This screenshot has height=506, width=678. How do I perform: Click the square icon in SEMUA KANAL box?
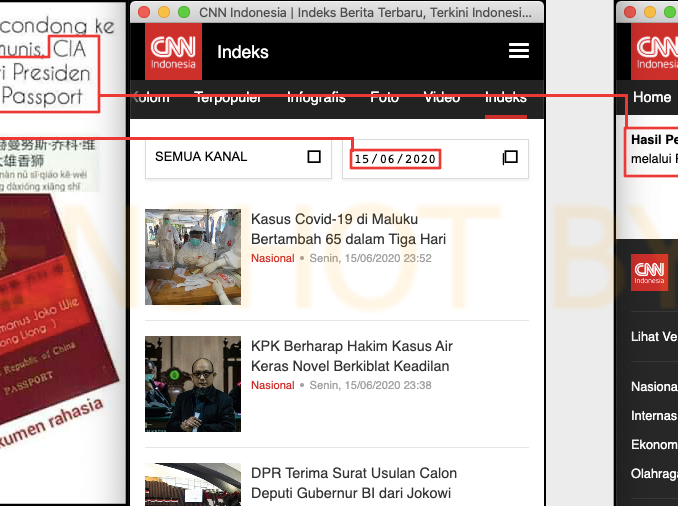pos(314,157)
